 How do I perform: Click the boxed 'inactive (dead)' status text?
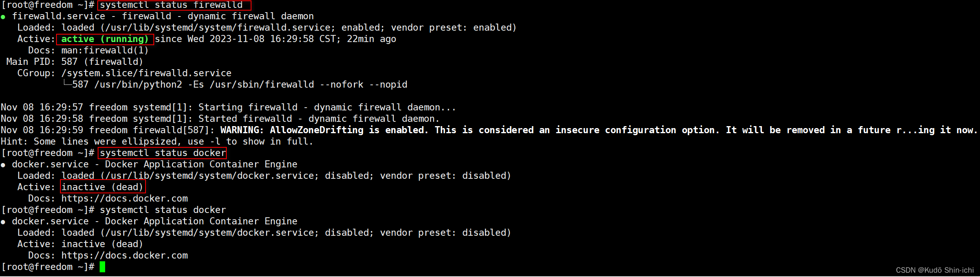click(x=103, y=187)
